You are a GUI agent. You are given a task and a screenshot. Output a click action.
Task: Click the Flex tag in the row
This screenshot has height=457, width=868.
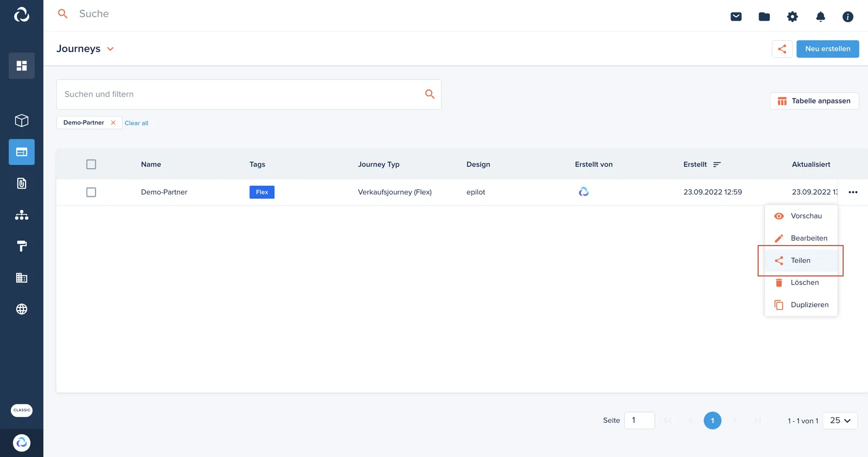[x=262, y=192]
